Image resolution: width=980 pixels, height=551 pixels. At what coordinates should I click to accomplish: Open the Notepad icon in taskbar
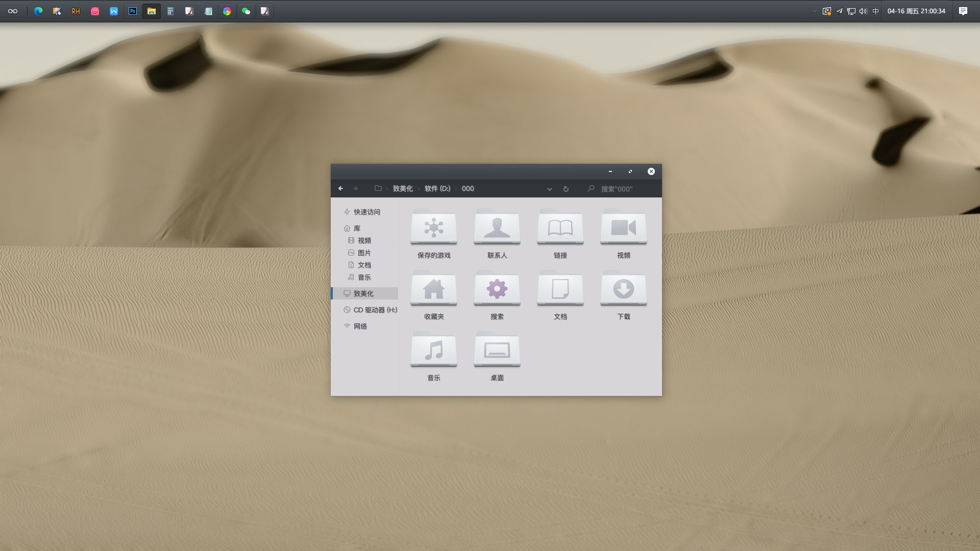click(x=208, y=11)
